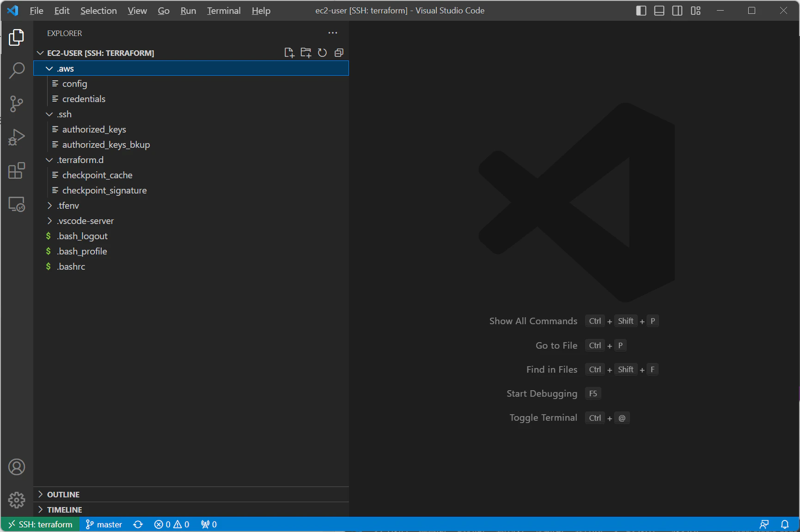
Task: Open the View menu
Action: (137, 11)
